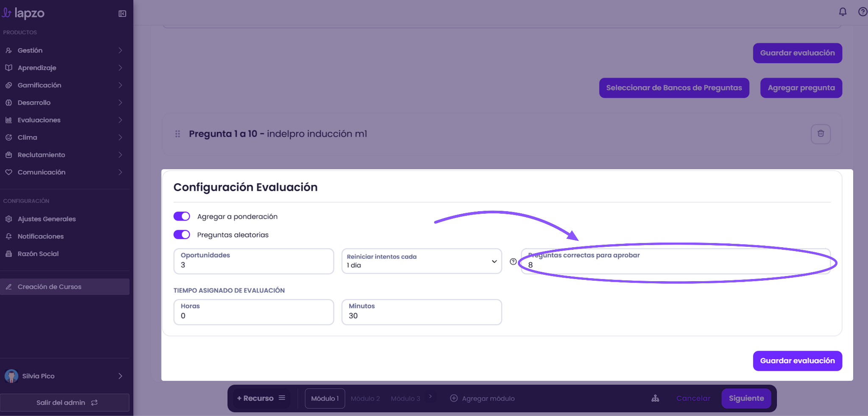
Task: Click the Oportunidades input field
Action: coord(253,261)
